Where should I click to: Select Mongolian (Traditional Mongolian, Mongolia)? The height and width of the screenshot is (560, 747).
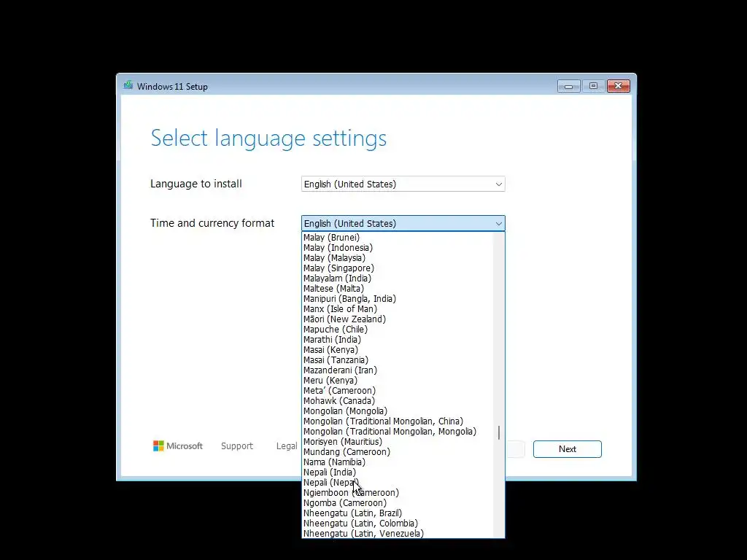[x=398, y=432]
